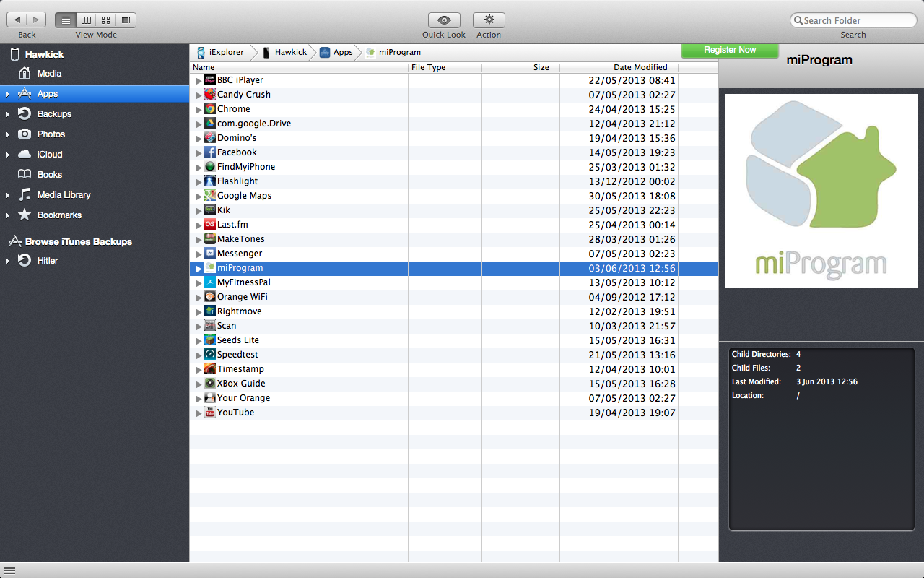Open Media Library in the sidebar

click(64, 195)
